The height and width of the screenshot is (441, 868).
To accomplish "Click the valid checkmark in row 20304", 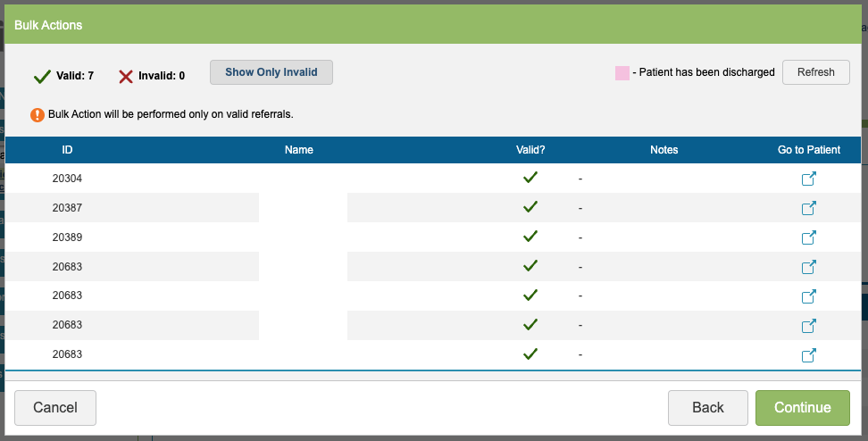I will [x=530, y=178].
